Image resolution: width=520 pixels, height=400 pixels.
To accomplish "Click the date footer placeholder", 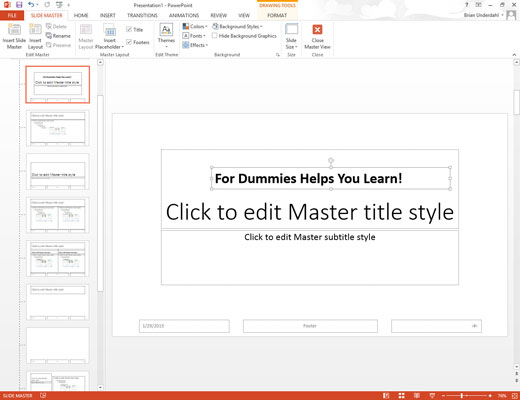I will pyautogui.click(x=184, y=326).
